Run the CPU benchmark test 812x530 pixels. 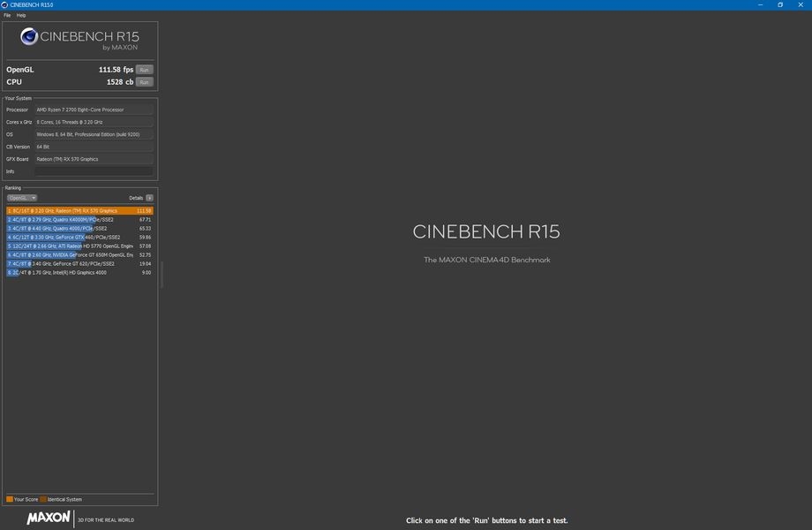click(x=144, y=82)
